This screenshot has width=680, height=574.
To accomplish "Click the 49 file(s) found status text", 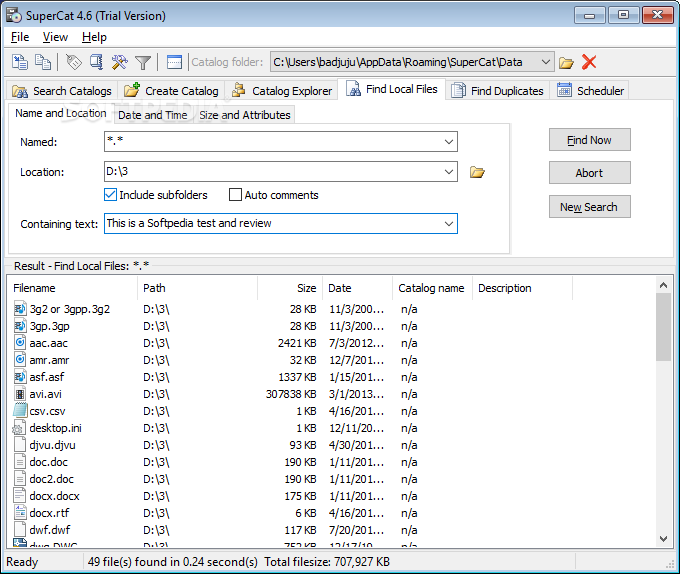I will click(x=173, y=562).
